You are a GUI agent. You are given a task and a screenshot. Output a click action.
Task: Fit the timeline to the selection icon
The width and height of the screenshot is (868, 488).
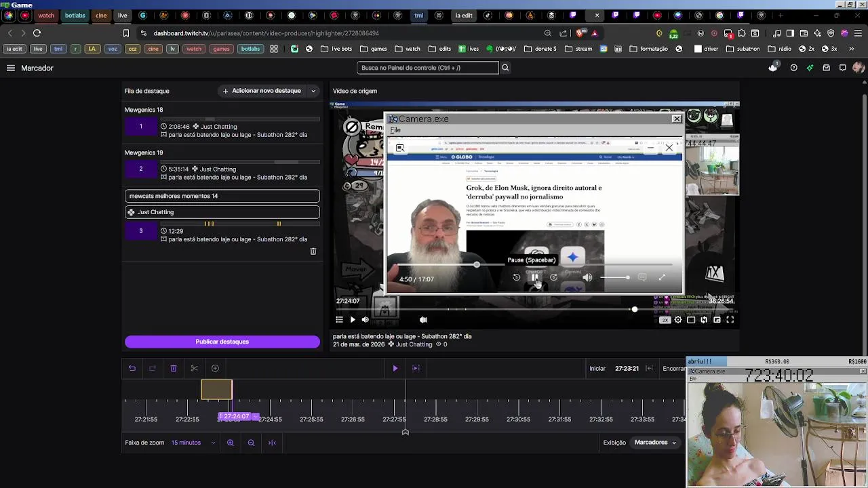(272, 443)
